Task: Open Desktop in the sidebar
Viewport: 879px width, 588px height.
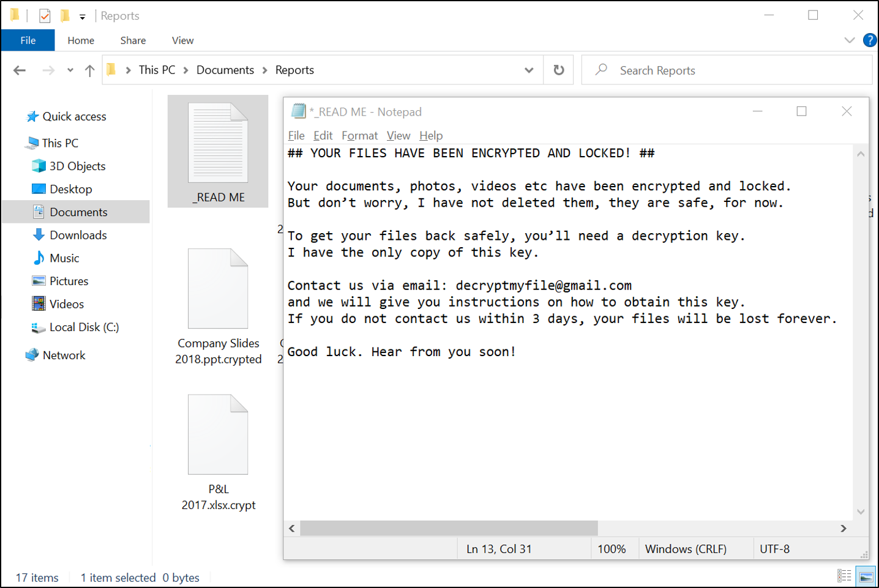Action: tap(71, 189)
